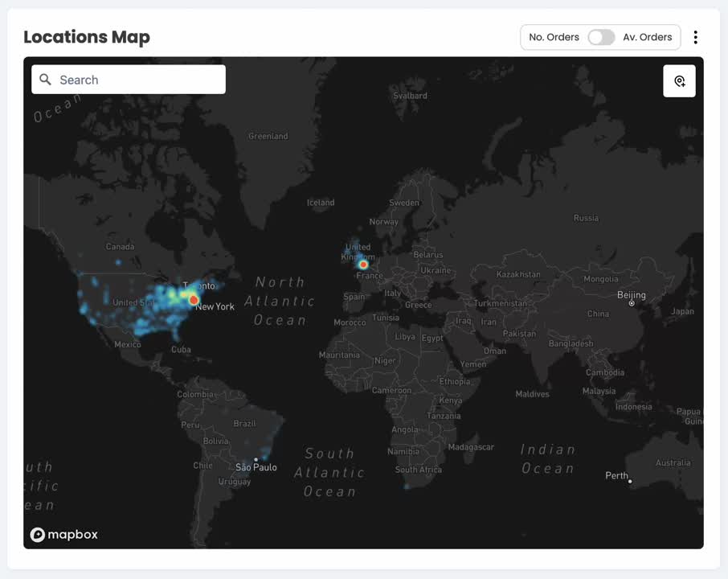Select the 'No. Orders' label
728x579 pixels.
tap(554, 37)
